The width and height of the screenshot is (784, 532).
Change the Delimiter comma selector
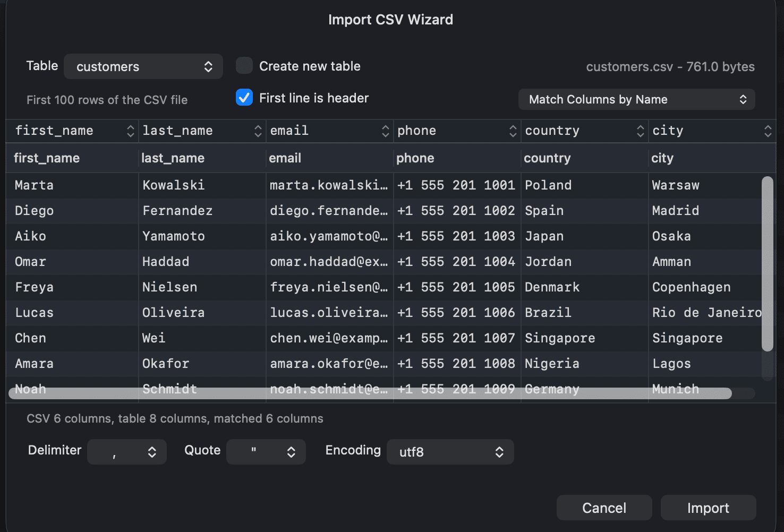click(x=127, y=452)
